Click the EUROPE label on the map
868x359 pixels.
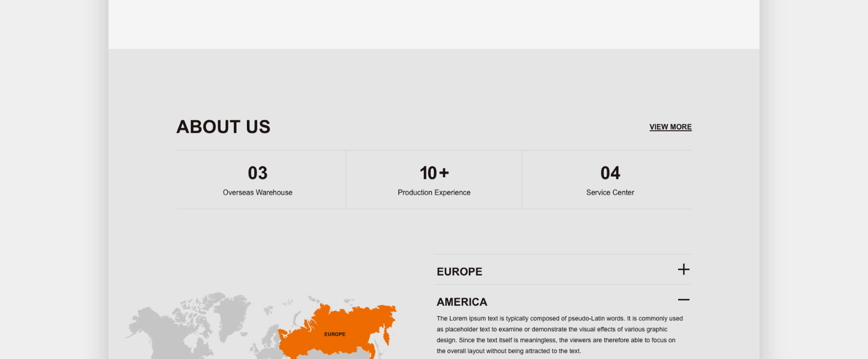(335, 335)
